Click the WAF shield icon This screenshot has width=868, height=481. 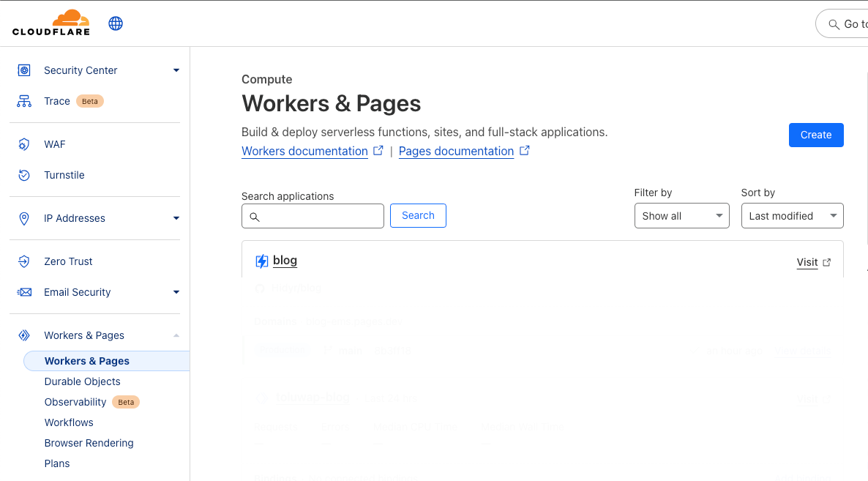tap(23, 144)
